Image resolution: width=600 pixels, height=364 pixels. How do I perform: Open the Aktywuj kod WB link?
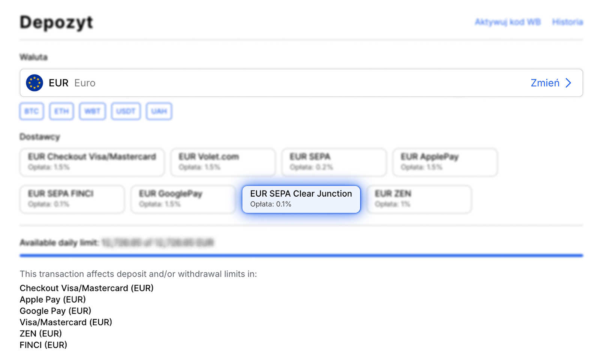[x=508, y=22]
